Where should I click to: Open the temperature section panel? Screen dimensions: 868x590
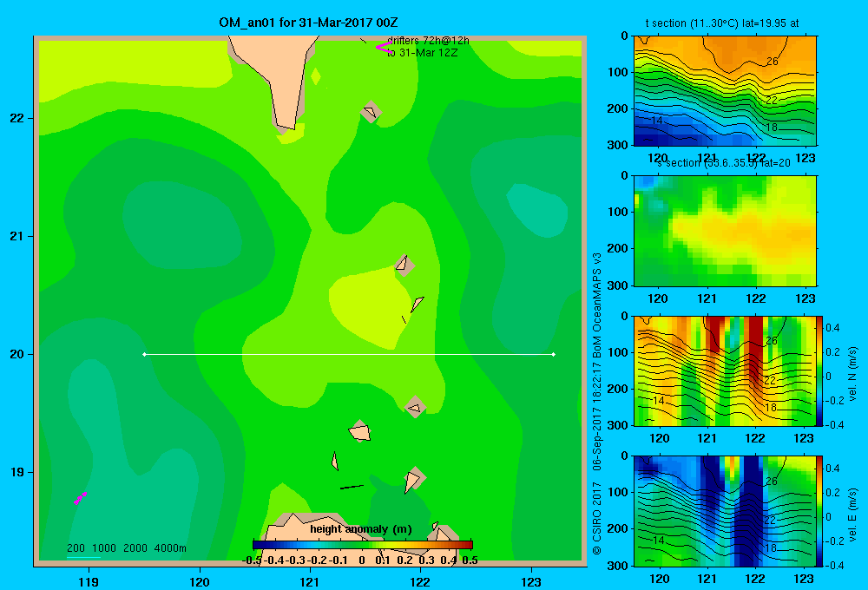[x=725, y=91]
